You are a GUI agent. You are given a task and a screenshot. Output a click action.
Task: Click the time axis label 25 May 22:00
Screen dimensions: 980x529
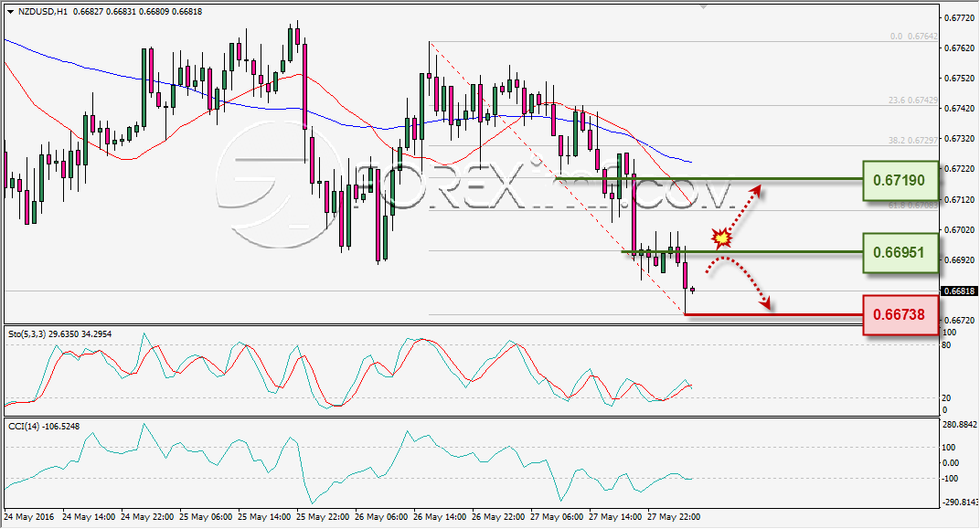(323, 517)
